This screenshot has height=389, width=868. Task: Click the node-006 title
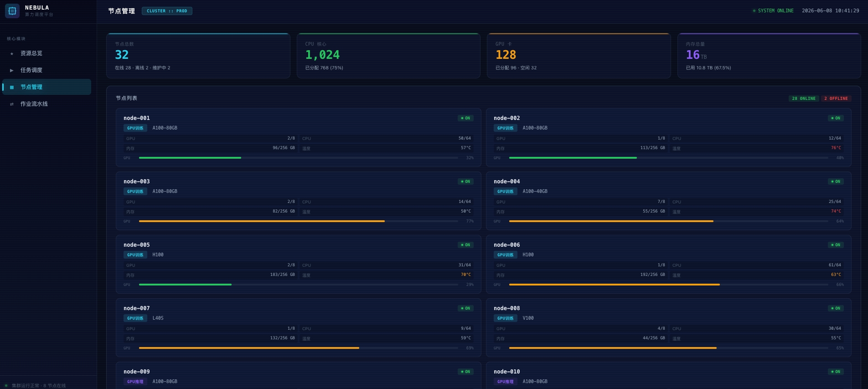pos(507,245)
